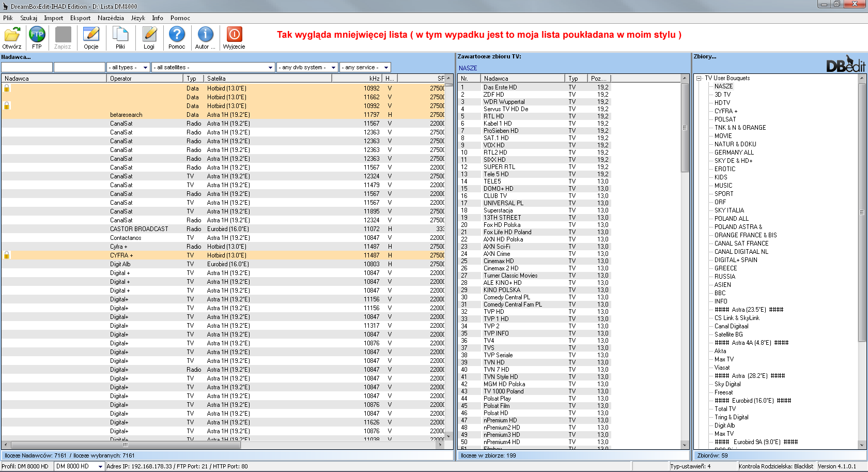Click the first Nadawca filter input field
This screenshot has height=472, width=868.
[x=27, y=67]
